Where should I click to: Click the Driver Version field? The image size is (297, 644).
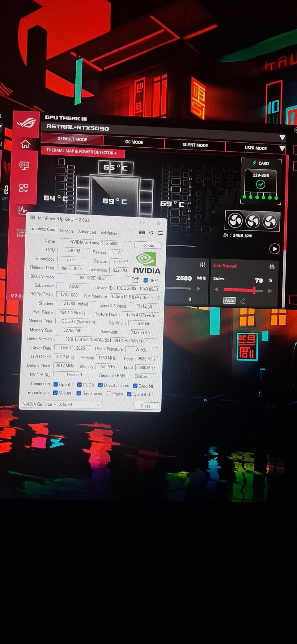(106, 340)
